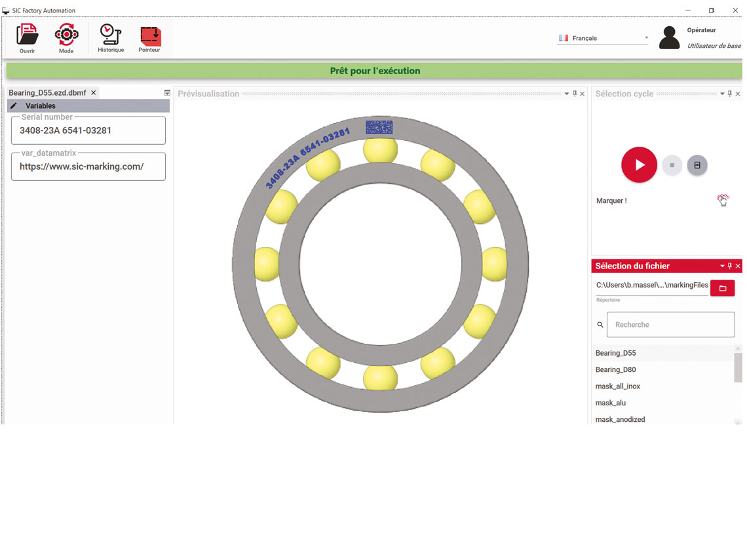Pin the Sélection du fichier panel

[x=730, y=266]
